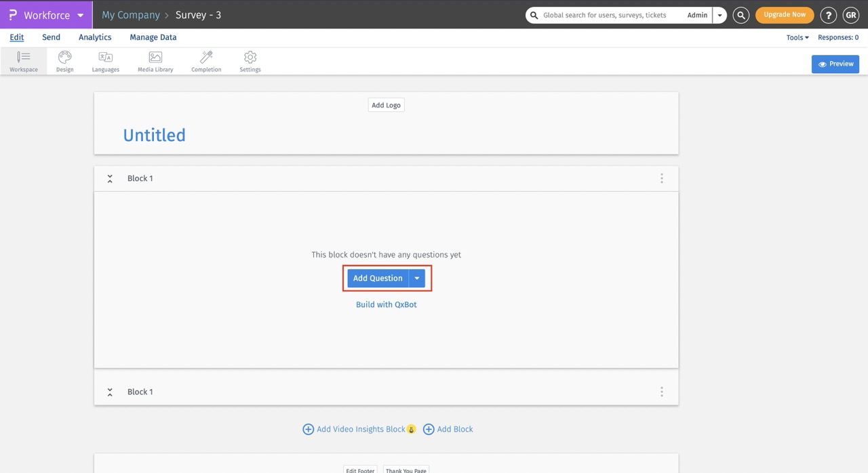The width and height of the screenshot is (868, 473).
Task: Open the Tools dropdown
Action: click(x=796, y=37)
